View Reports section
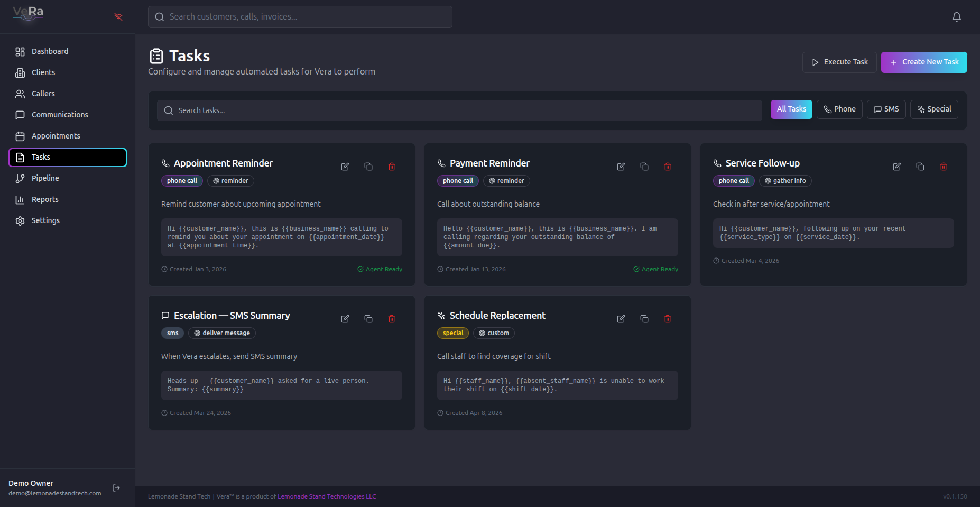Viewport: 980px width, 507px height. tap(68, 199)
